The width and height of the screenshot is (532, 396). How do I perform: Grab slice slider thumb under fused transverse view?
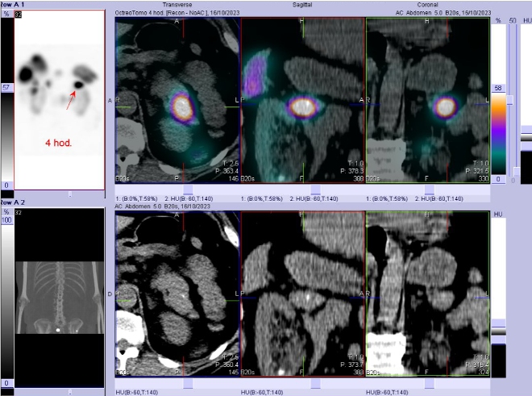(x=188, y=190)
